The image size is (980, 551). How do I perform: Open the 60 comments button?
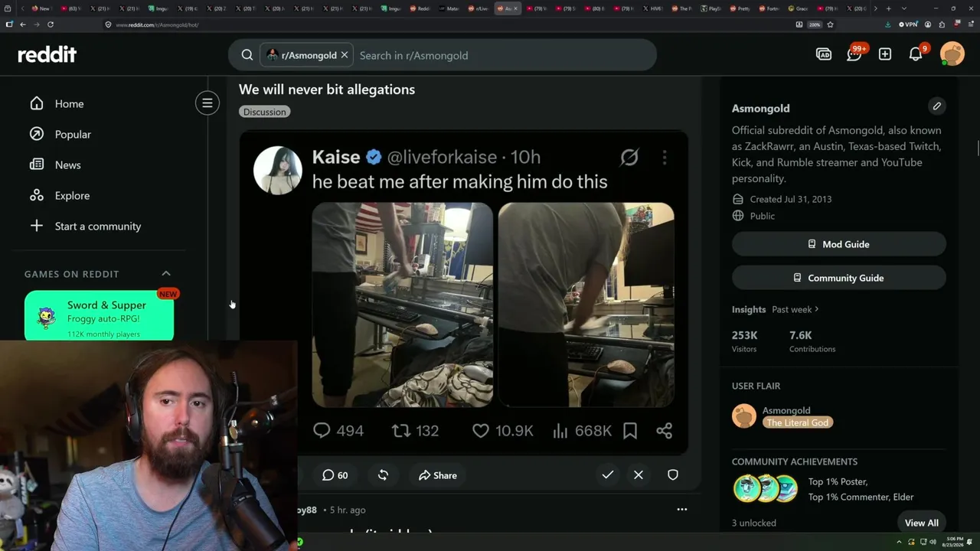point(335,475)
